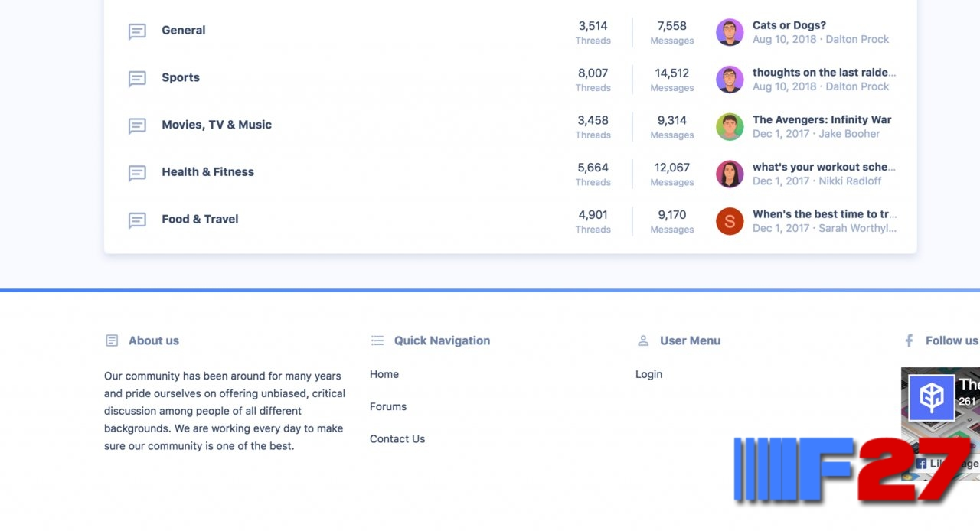Open the Sports forum
980x531 pixels.
click(181, 77)
